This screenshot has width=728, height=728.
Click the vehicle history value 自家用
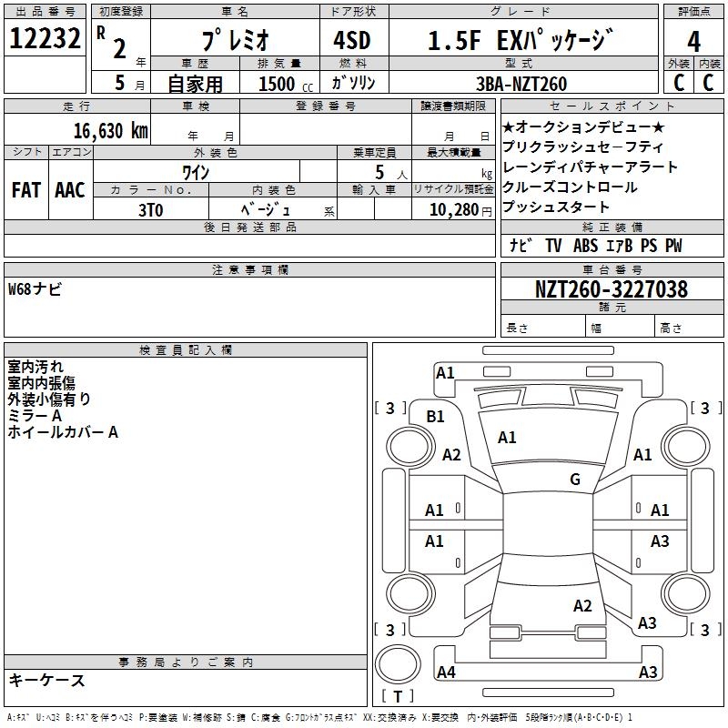click(x=195, y=84)
